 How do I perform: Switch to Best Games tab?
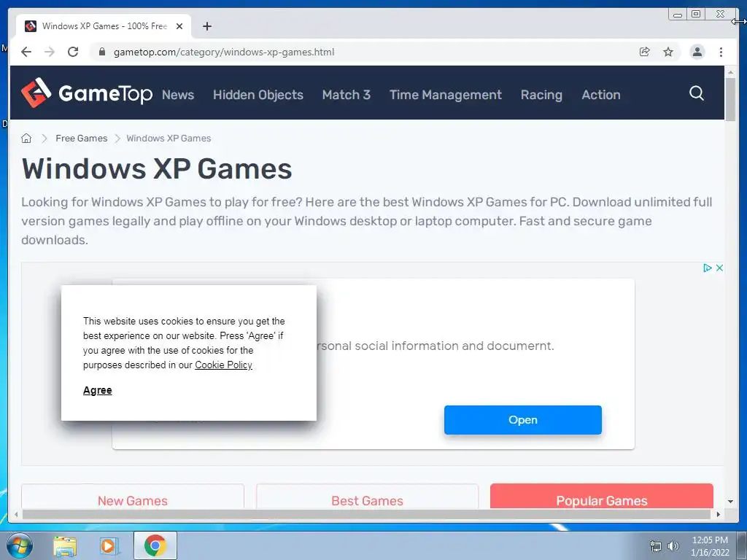click(368, 496)
